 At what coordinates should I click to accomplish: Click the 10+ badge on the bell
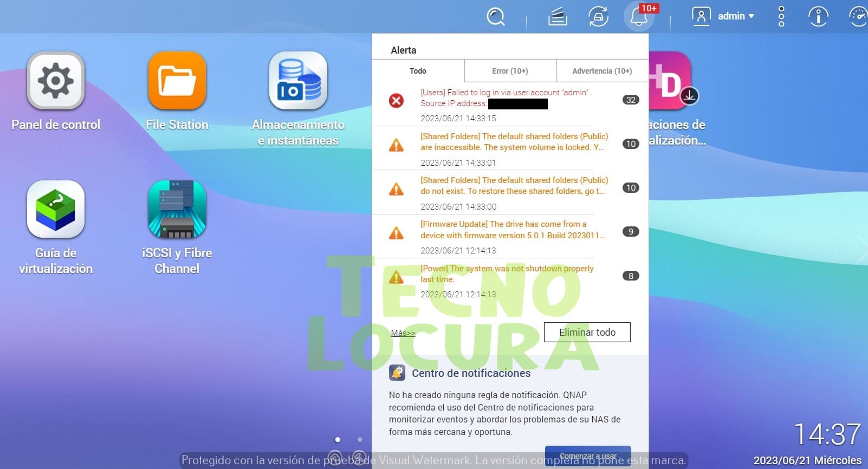tap(649, 8)
